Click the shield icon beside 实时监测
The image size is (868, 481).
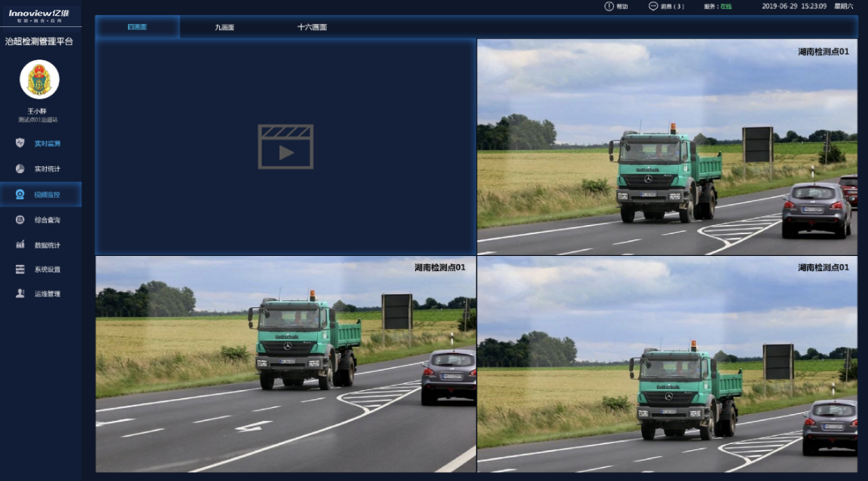pyautogui.click(x=20, y=143)
